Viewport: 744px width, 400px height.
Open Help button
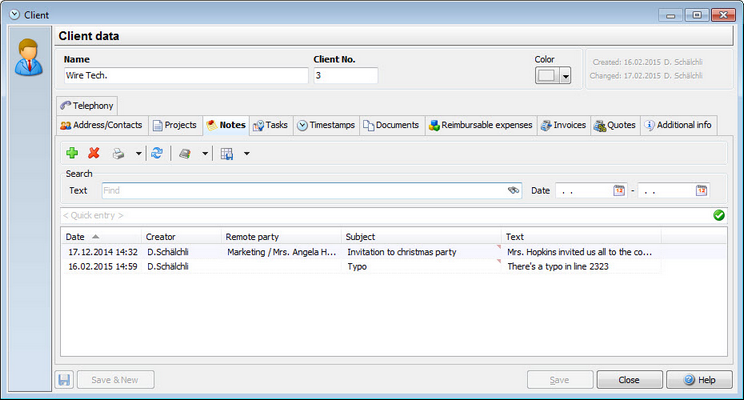coord(699,380)
